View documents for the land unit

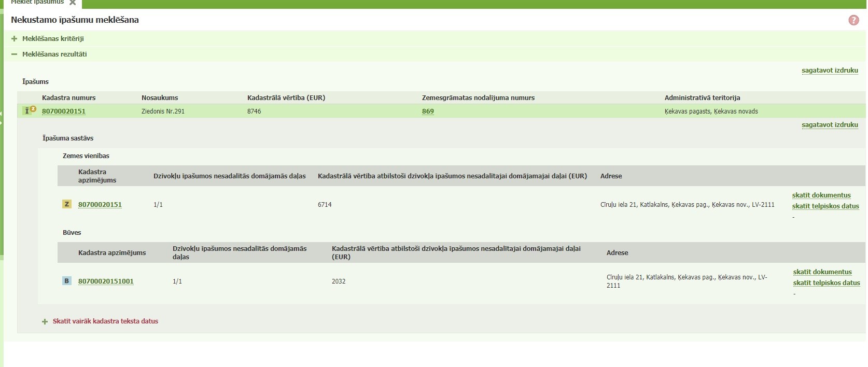click(821, 195)
